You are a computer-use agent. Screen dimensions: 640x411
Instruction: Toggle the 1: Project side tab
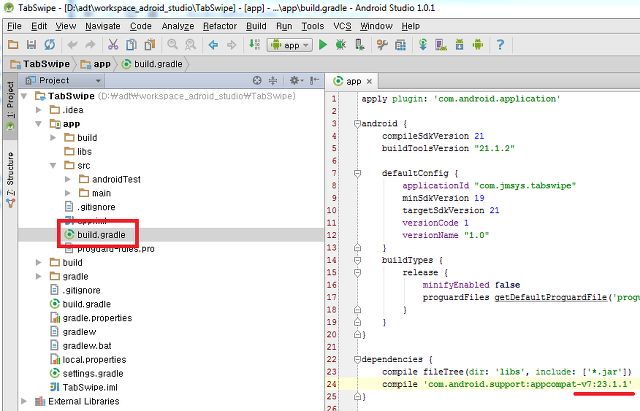click(10, 105)
